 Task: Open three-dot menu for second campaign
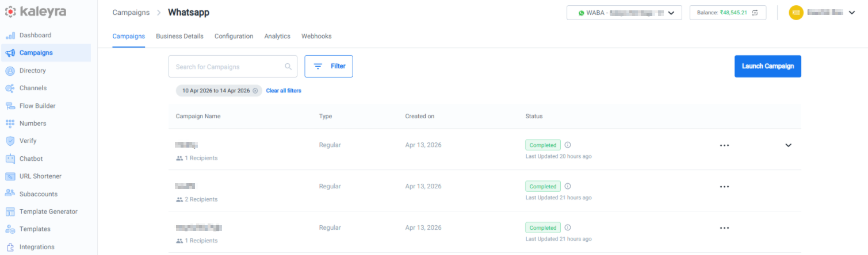724,187
